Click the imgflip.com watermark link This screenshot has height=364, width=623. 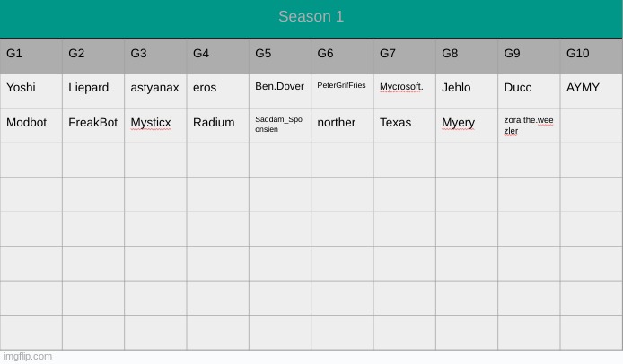tap(28, 356)
